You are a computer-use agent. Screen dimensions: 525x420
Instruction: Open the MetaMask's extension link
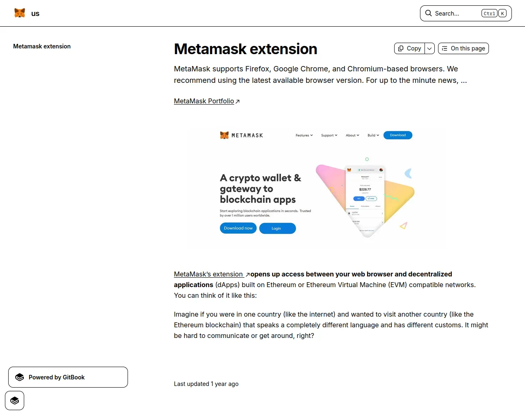[209, 274]
